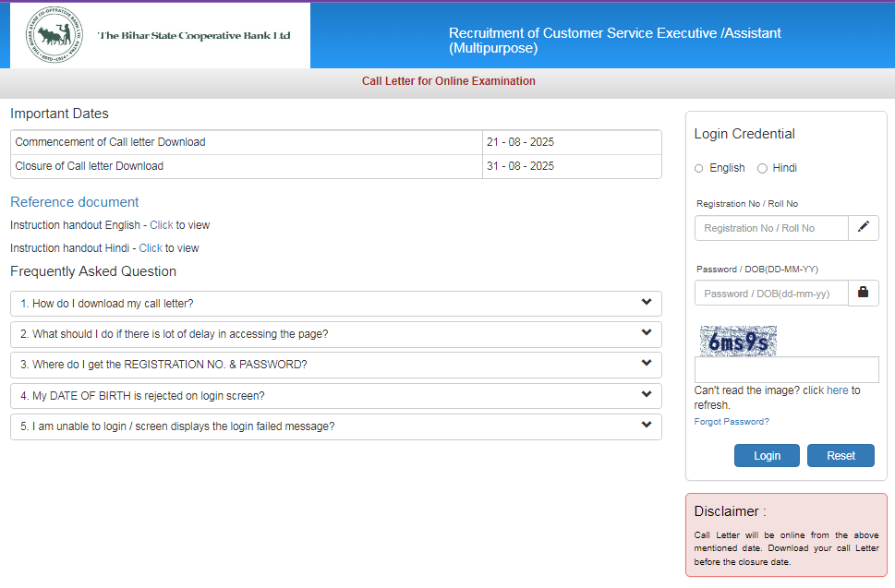Click the pencil icon beside Registration No field
Screen dimensions: 895x588
click(863, 227)
